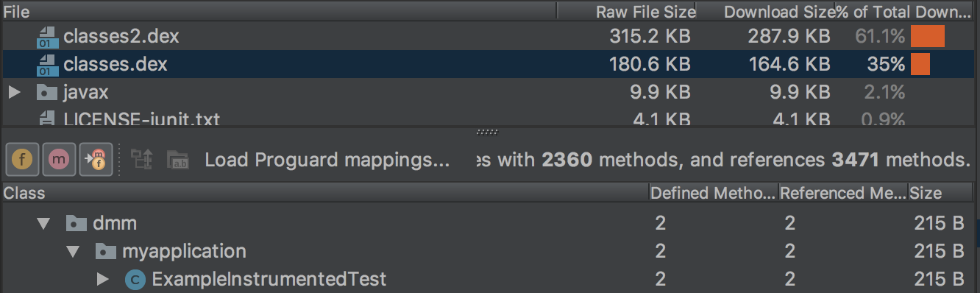Click the javax folder icon
Viewport: 980px width, 293px height.
tap(47, 93)
